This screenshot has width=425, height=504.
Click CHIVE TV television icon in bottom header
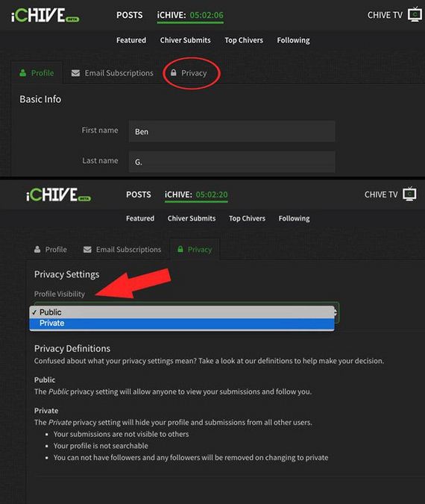(410, 194)
